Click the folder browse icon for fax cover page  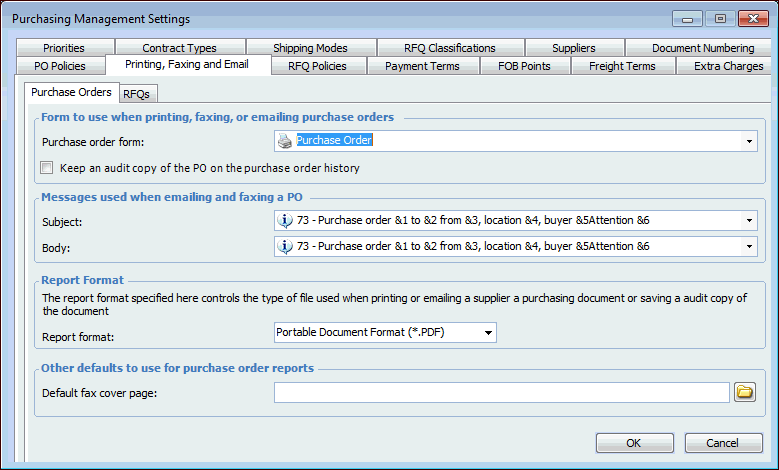[745, 393]
